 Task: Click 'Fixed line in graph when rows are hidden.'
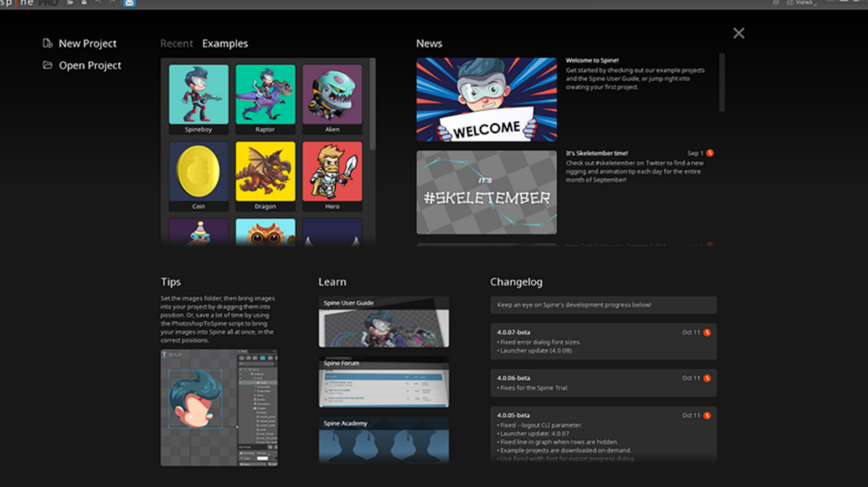[557, 442]
